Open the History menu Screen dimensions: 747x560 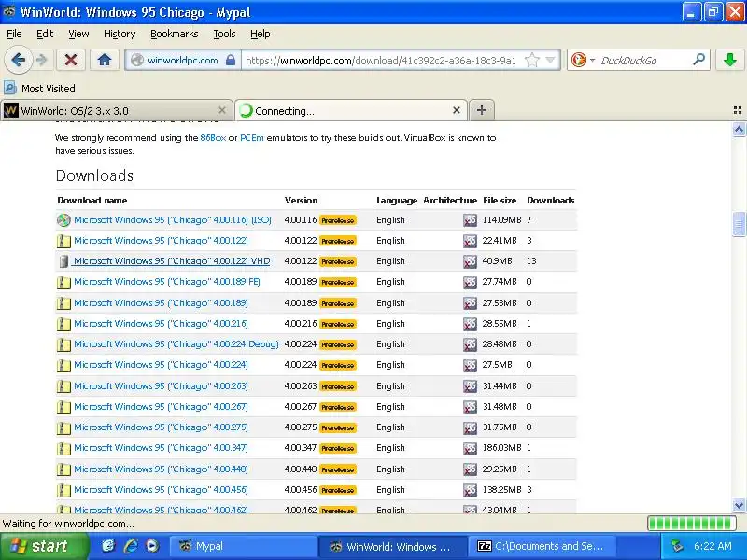pos(120,34)
